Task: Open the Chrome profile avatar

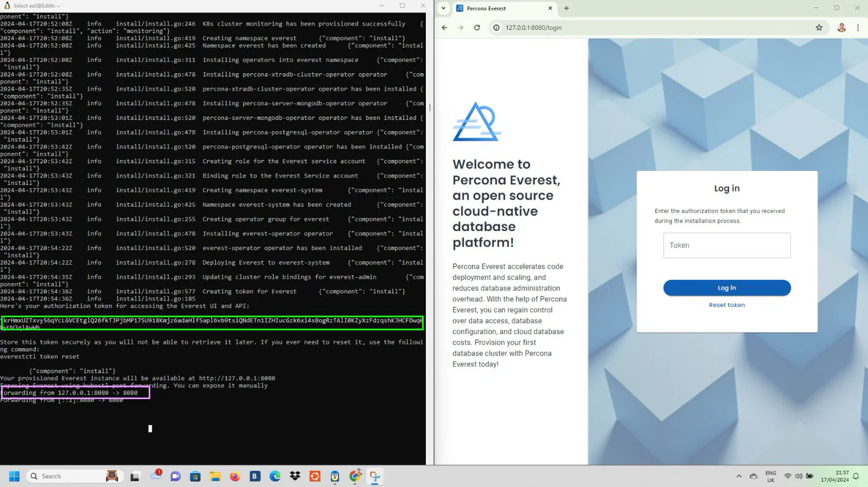Action: tap(841, 27)
